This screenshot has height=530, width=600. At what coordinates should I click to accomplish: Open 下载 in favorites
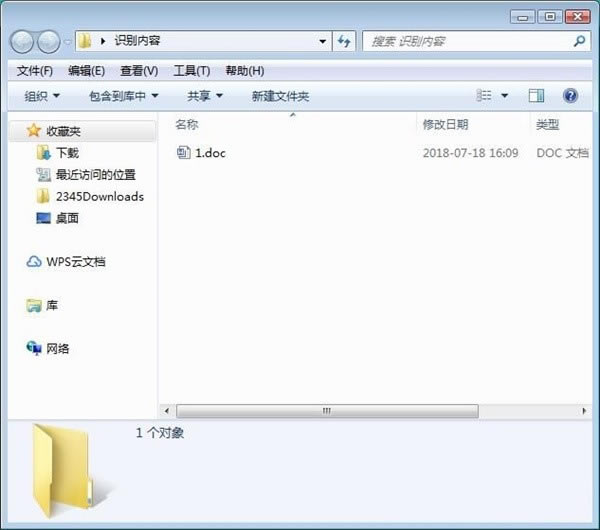pyautogui.click(x=67, y=153)
